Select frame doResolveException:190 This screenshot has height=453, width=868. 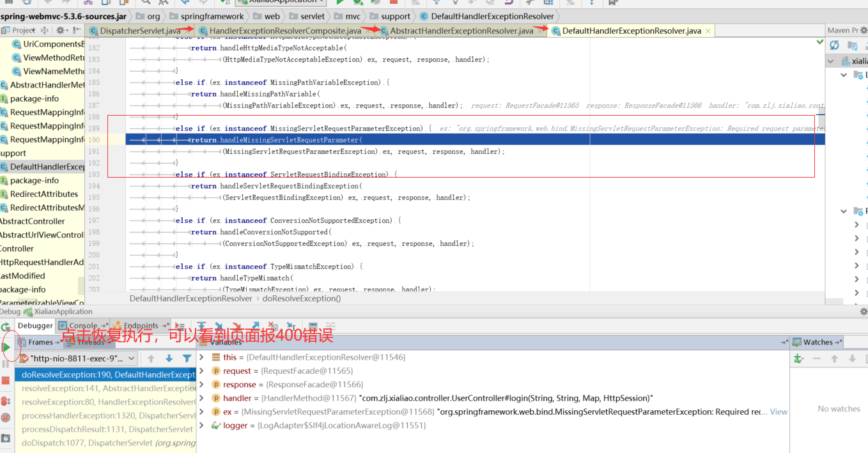[x=105, y=374]
